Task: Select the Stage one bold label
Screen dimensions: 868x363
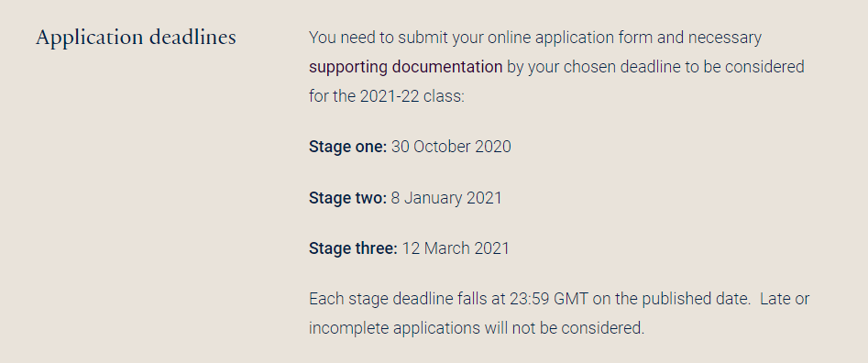Action: click(347, 147)
